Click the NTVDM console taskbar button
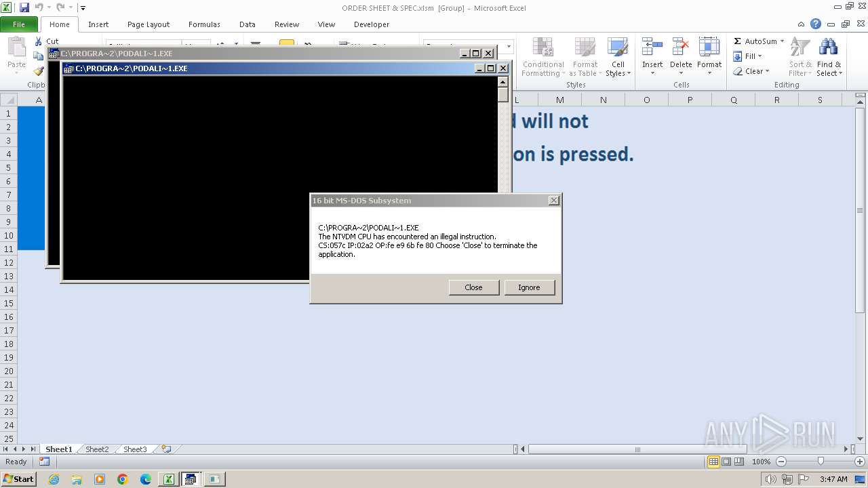The width and height of the screenshot is (868, 488). [x=191, y=479]
